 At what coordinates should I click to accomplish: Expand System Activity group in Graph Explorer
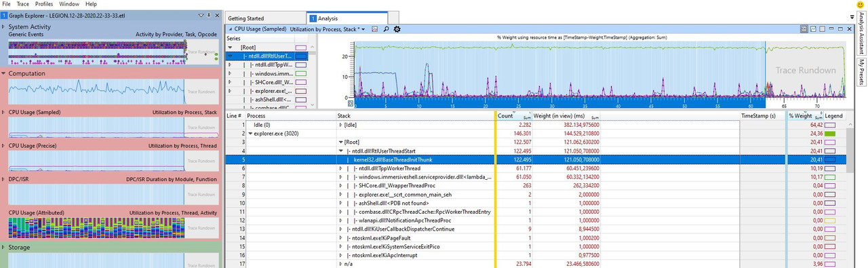tap(4, 26)
